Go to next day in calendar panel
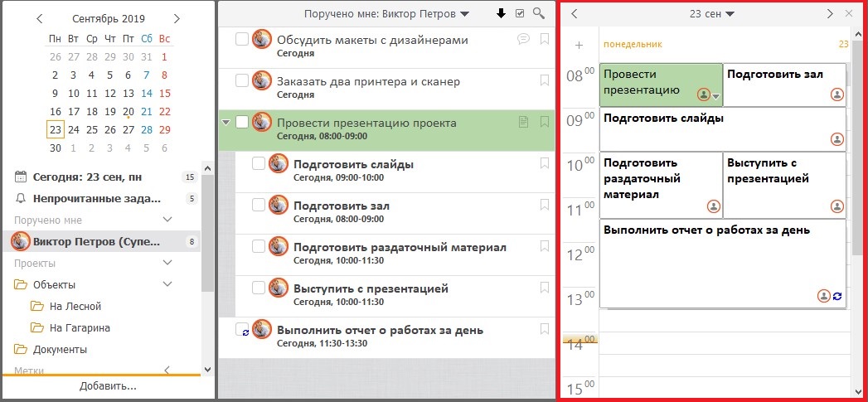Viewport: 868px width, 402px height. coord(830,14)
